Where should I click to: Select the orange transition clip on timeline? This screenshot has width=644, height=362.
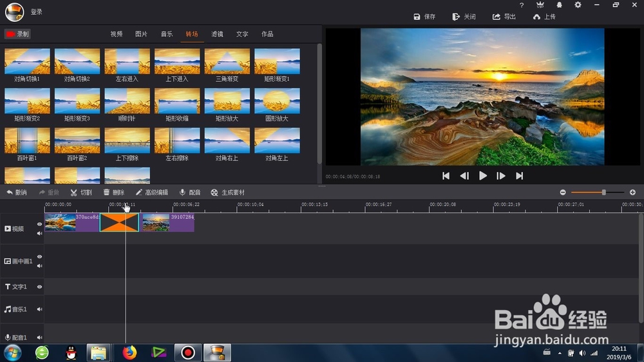(119, 222)
